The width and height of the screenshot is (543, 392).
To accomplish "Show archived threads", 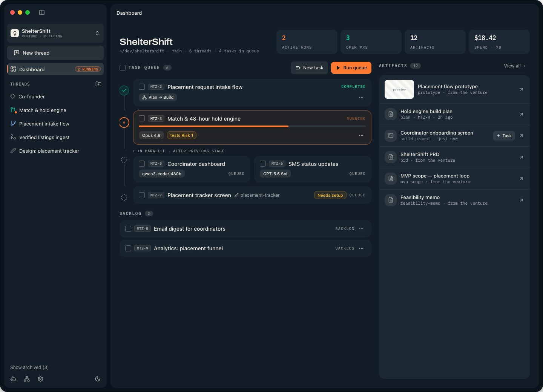I will point(29,367).
